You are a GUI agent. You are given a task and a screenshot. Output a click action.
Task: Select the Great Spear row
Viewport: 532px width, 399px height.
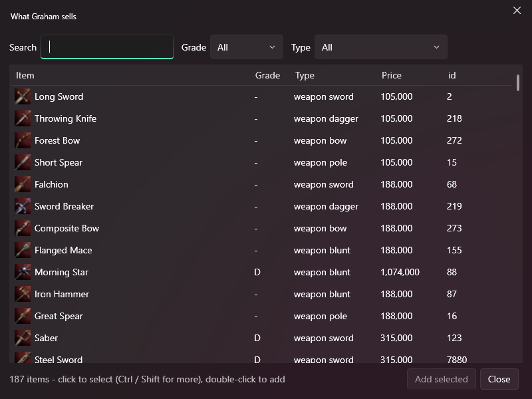[263, 317]
